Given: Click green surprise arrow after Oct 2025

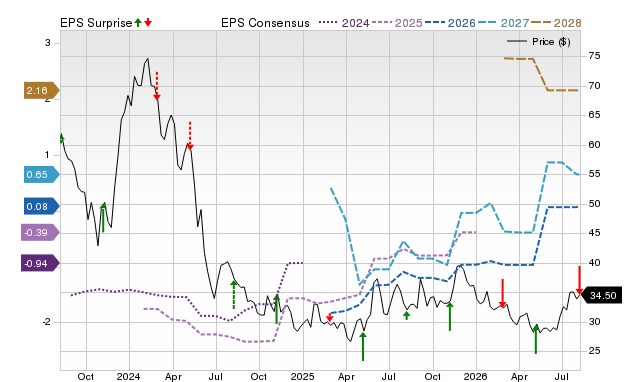Looking at the screenshot, I should click(x=449, y=316).
